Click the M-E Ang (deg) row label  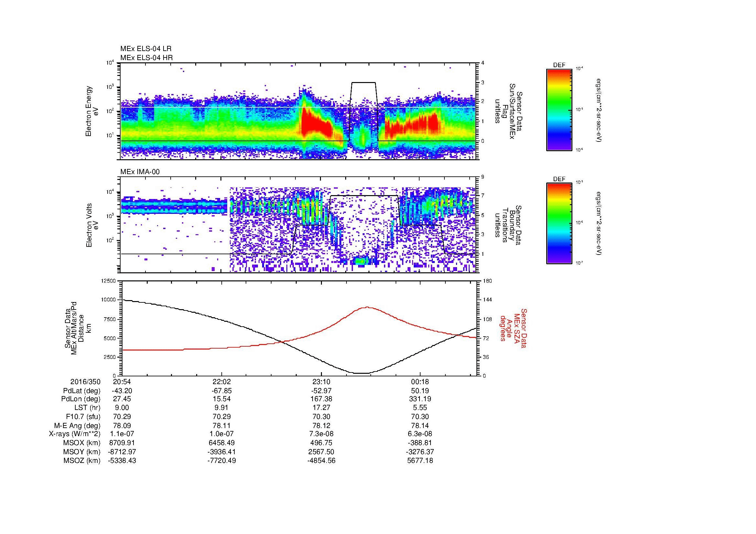click(77, 426)
